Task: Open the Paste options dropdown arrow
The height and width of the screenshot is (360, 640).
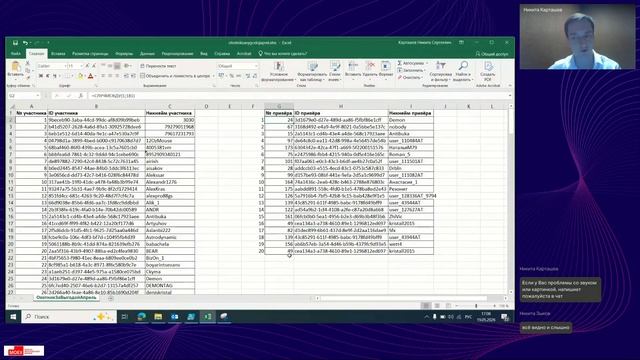Action: pyautogui.click(x=16, y=79)
